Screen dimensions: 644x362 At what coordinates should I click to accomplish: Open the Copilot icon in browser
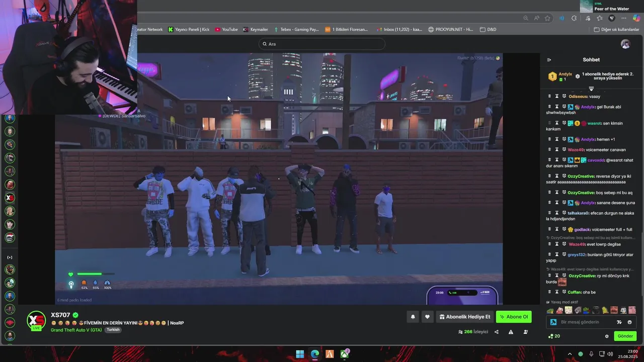(636, 18)
